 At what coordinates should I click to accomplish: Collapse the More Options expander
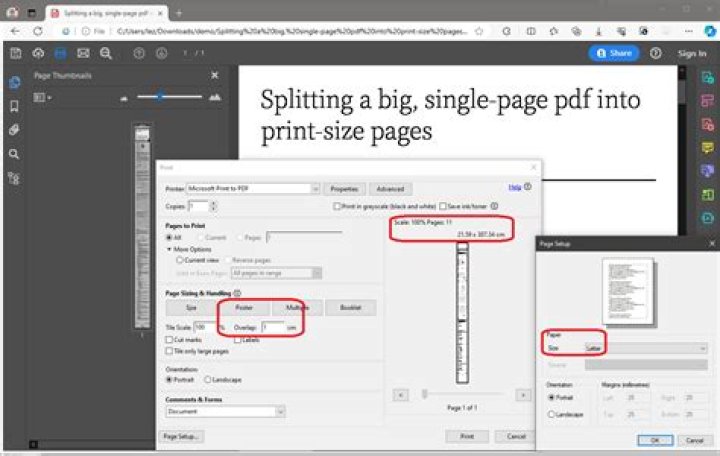pos(169,249)
